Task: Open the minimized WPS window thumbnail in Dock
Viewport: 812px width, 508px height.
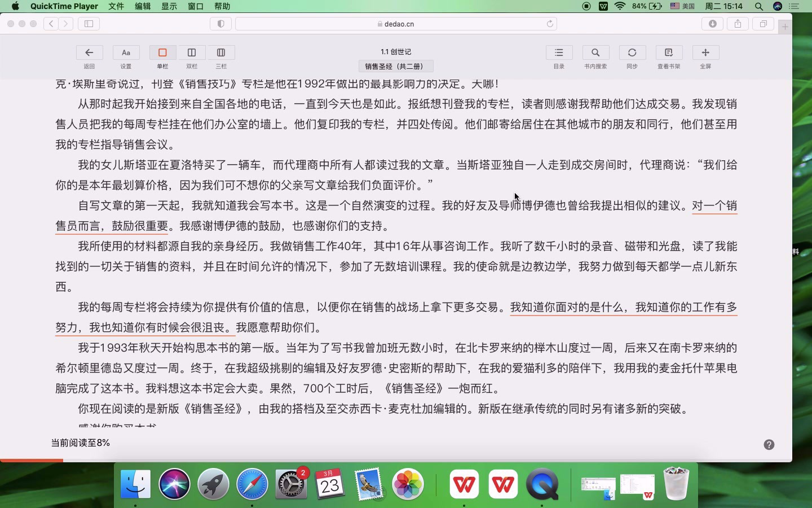Action: point(637,487)
